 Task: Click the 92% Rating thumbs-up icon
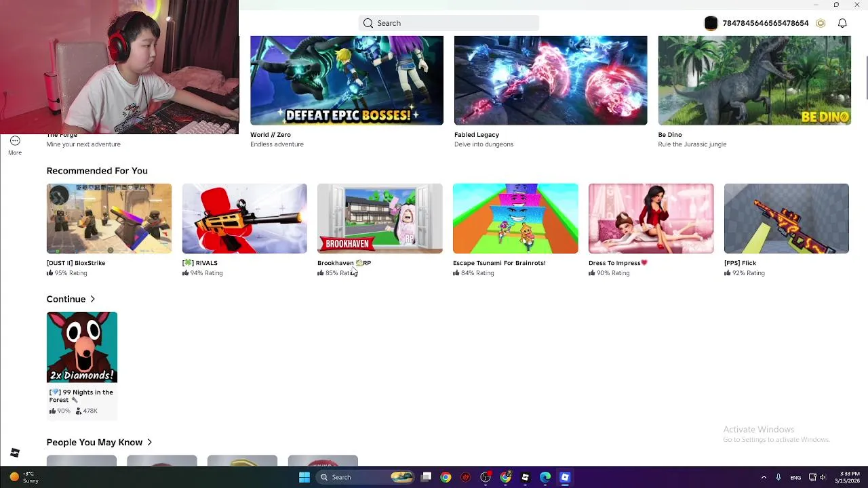tap(727, 273)
